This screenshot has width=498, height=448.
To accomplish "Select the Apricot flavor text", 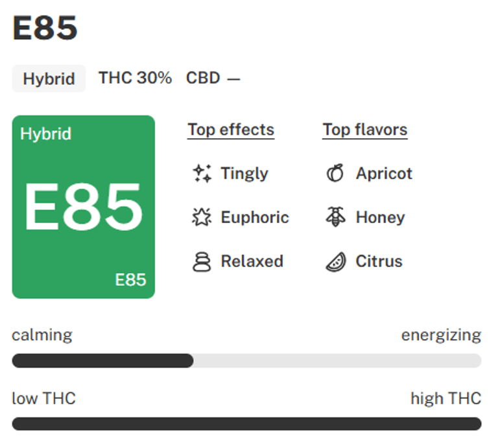I will tap(384, 174).
